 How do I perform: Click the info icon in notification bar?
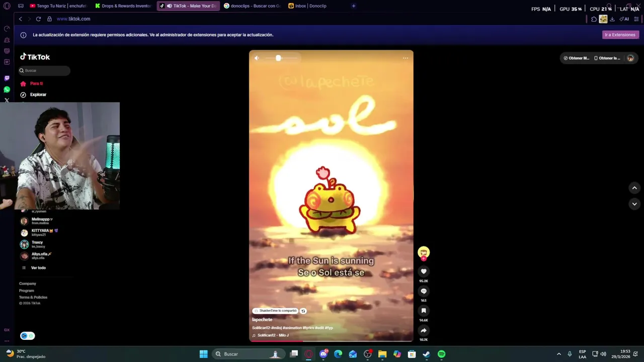point(23,35)
